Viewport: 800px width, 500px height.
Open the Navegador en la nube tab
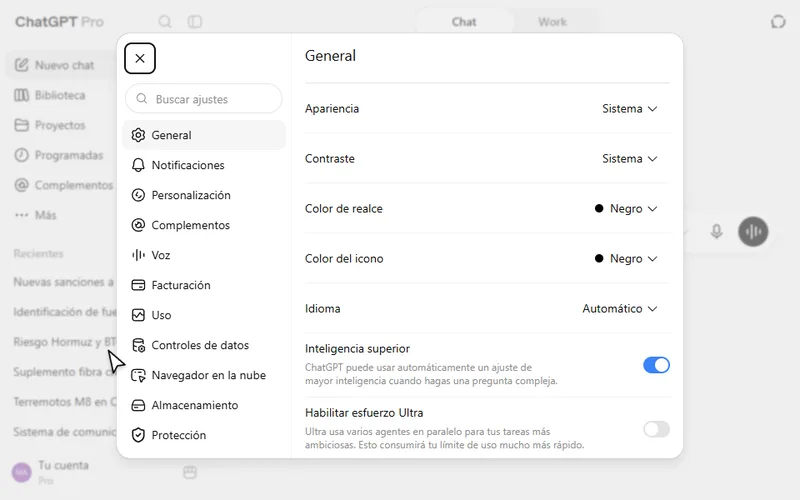click(204, 376)
